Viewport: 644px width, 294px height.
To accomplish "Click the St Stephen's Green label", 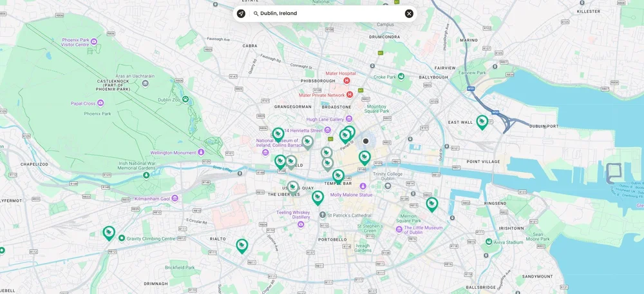I will point(370,228).
